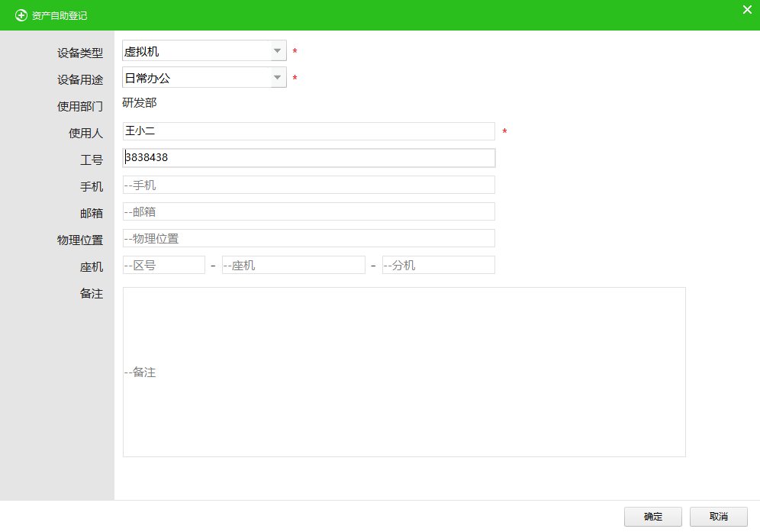
Task: Click the 设备类型 label
Action: [80, 53]
